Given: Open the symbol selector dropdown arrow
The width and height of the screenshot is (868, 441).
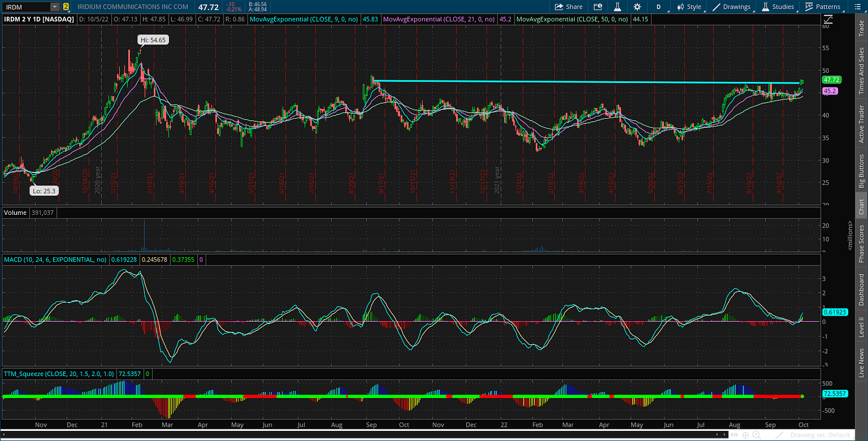Looking at the screenshot, I should (x=55, y=7).
